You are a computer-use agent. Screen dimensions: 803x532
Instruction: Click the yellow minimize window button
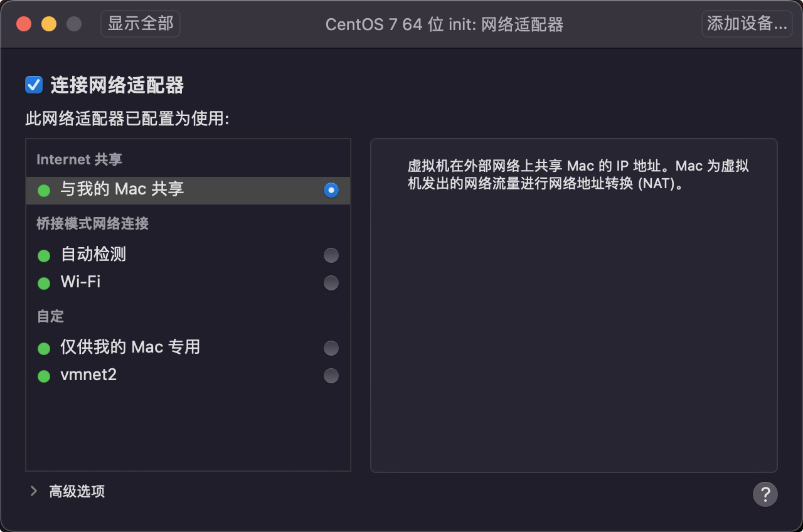click(x=49, y=24)
